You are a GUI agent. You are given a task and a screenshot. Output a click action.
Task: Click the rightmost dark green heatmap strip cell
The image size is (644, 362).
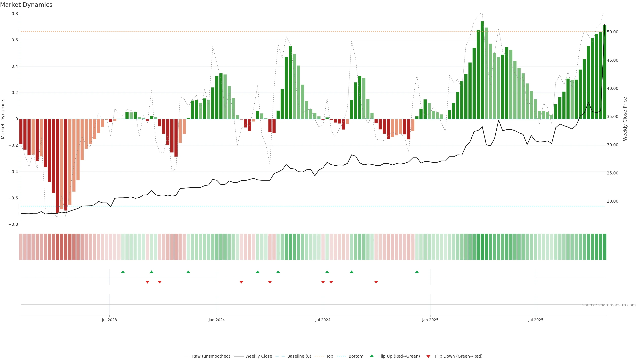tap(604, 247)
